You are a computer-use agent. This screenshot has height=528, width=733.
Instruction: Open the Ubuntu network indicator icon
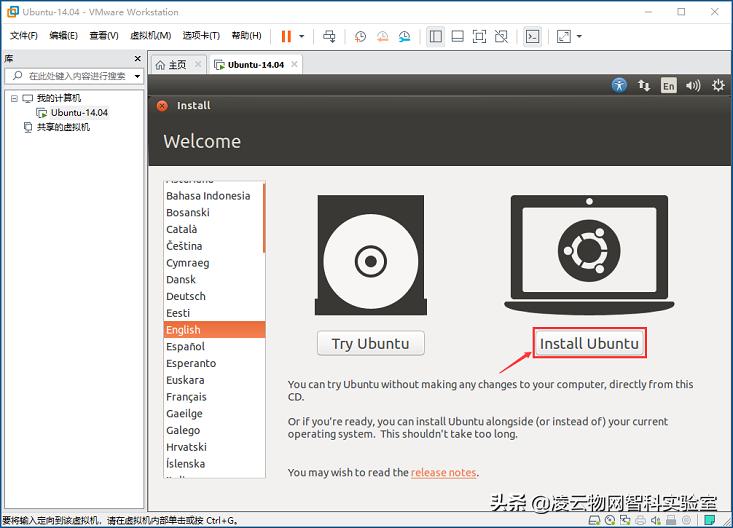pos(644,85)
